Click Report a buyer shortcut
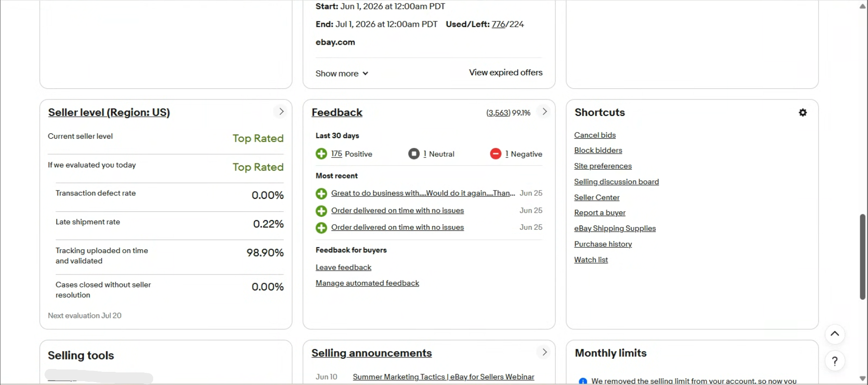Viewport: 868px width, 385px height. [x=600, y=213]
